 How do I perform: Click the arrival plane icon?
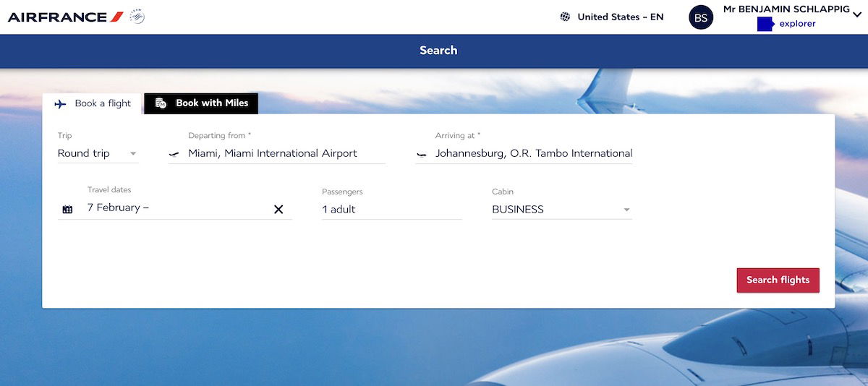[422, 154]
